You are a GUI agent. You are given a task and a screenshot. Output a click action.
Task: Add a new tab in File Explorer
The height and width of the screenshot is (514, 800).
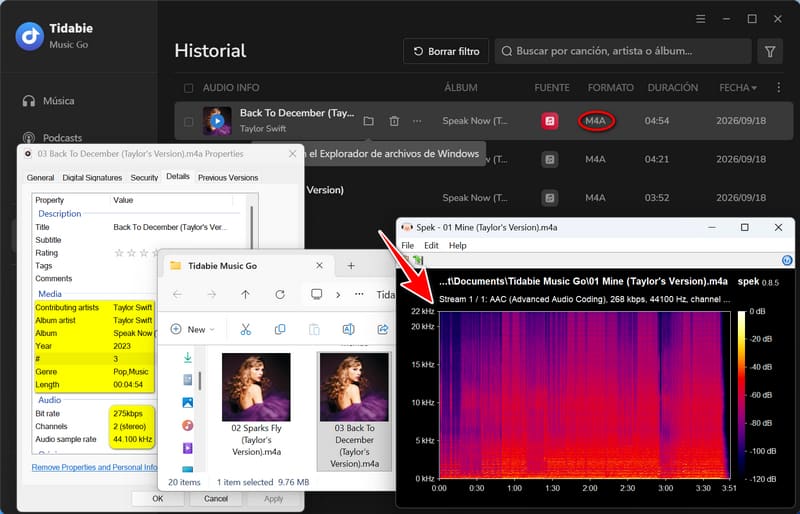(351, 265)
